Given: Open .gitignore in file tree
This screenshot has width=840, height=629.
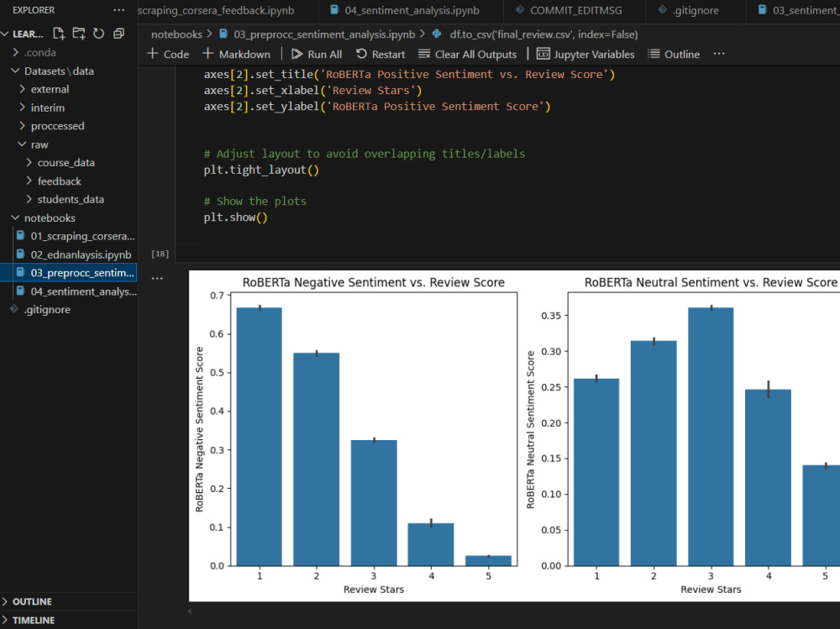Looking at the screenshot, I should [69, 310].
